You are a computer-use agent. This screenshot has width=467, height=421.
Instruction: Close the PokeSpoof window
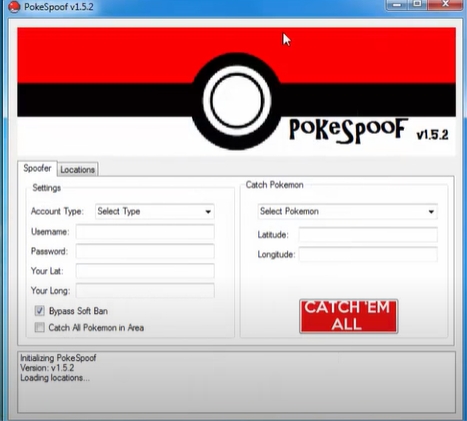[445, 5]
